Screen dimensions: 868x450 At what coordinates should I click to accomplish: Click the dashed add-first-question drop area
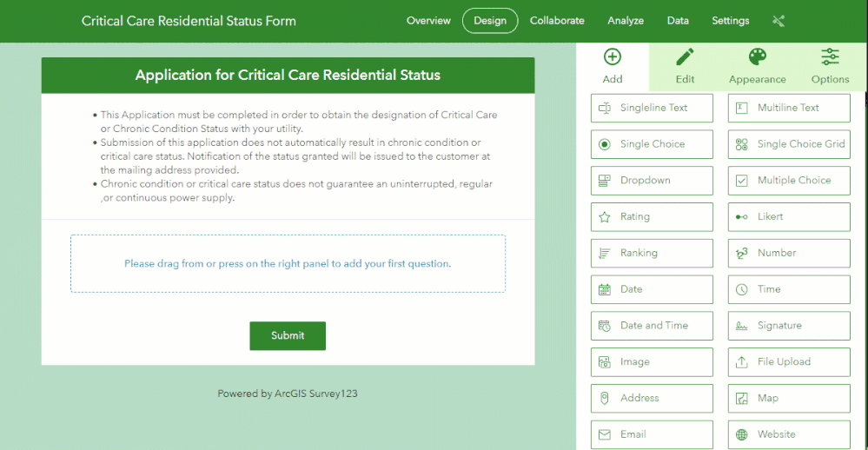pos(288,263)
